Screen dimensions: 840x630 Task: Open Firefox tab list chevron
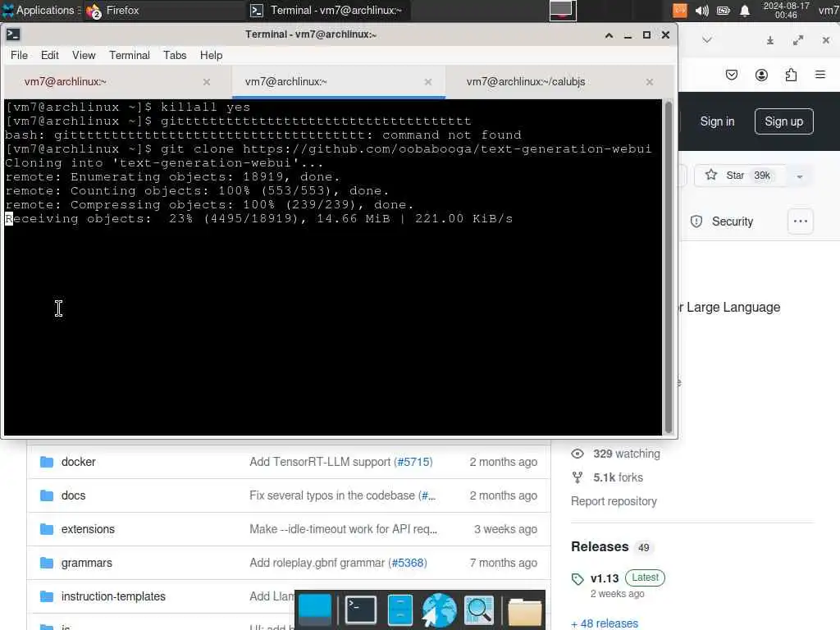707,40
